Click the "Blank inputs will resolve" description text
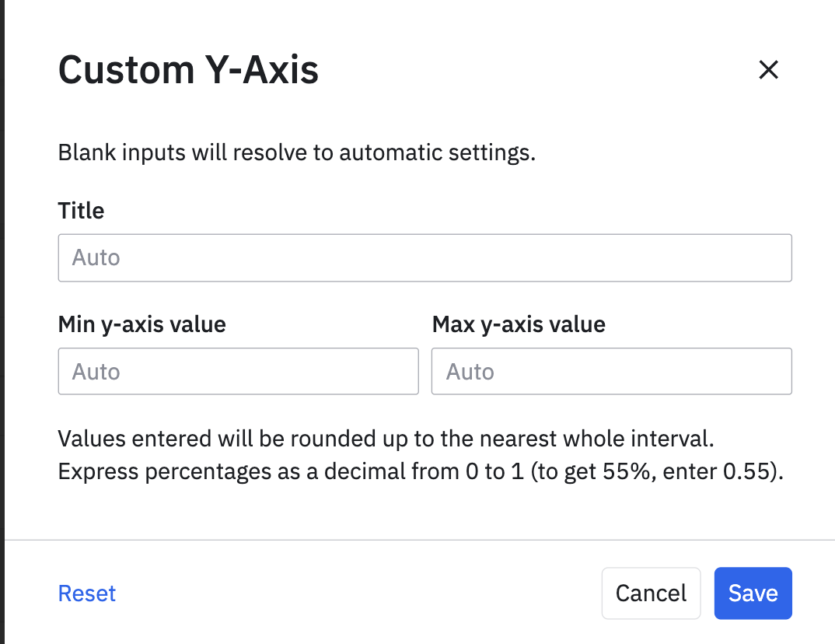 (297, 152)
